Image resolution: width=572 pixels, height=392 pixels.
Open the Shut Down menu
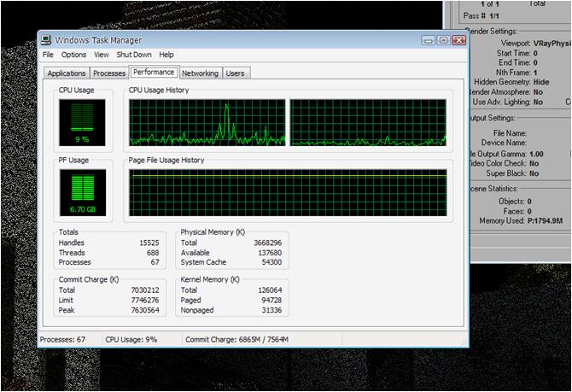pos(134,55)
